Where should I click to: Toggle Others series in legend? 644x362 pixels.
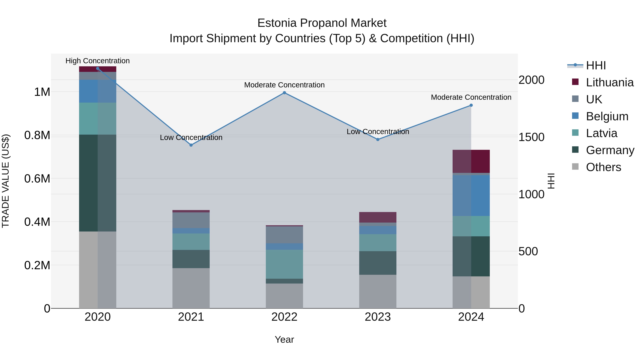tap(596, 167)
